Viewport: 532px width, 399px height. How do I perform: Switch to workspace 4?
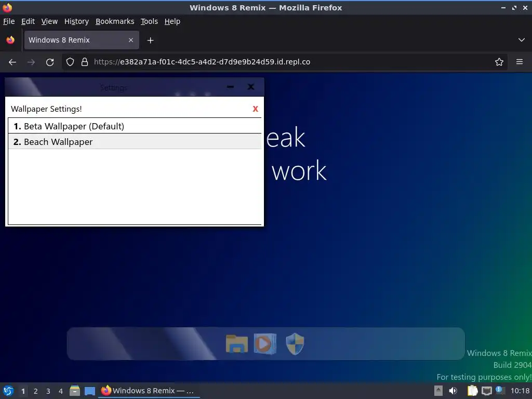tap(61, 391)
